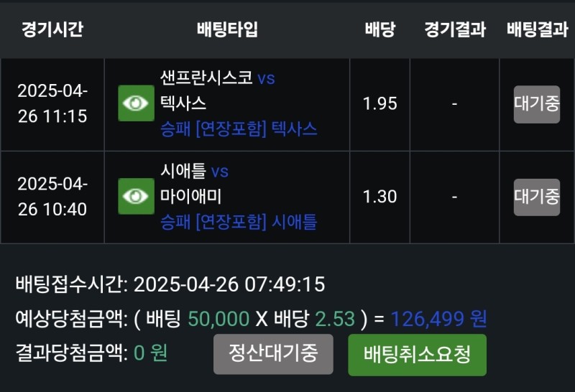The image size is (575, 392).
Task: Click the 배팅결과 column header
Action: tap(536, 29)
